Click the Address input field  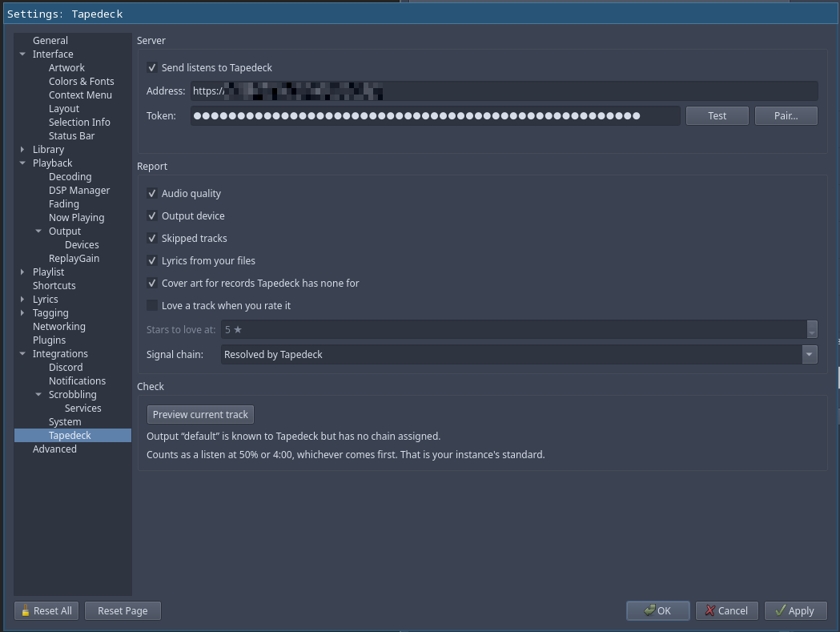tap(504, 91)
